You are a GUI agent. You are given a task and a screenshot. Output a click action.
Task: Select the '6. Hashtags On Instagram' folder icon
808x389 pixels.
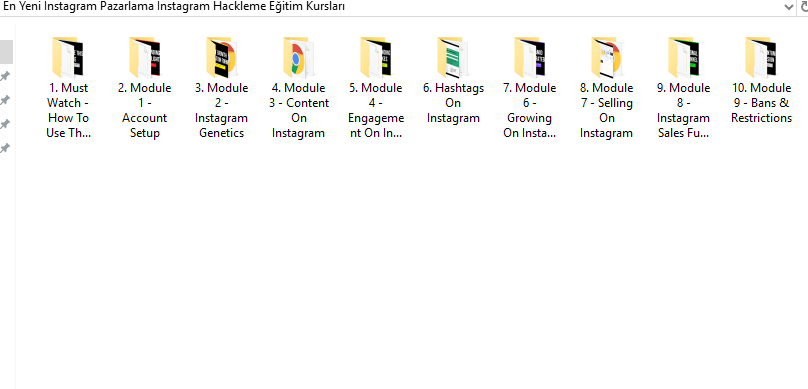(452, 57)
